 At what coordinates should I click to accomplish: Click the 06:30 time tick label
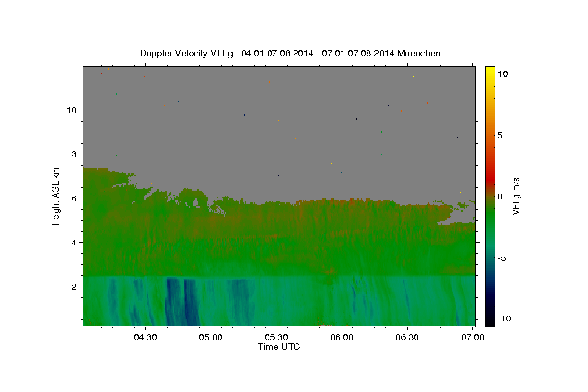(x=407, y=337)
